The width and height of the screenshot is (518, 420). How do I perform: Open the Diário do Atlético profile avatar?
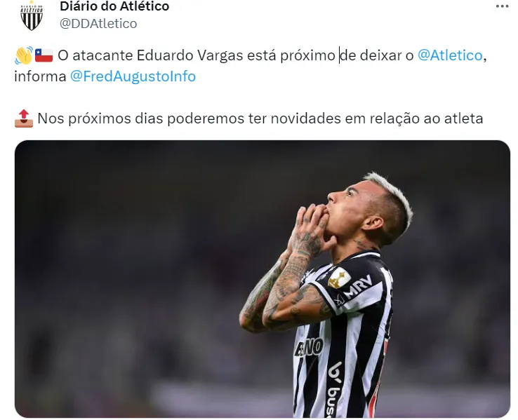click(x=32, y=16)
